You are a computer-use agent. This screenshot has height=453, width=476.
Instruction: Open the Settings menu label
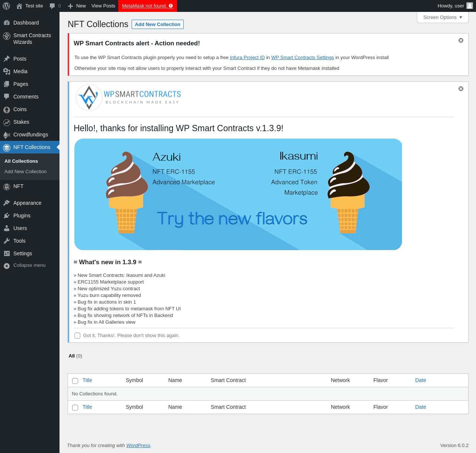coord(23,253)
